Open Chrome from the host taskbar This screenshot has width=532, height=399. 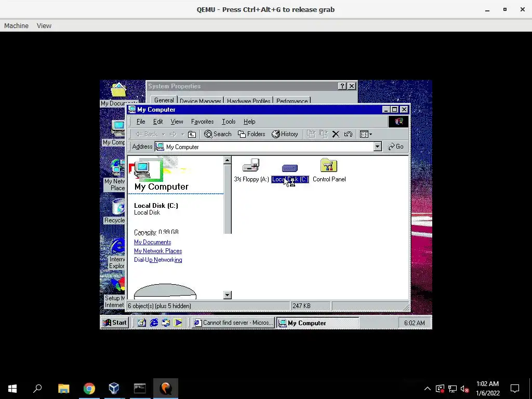89,389
